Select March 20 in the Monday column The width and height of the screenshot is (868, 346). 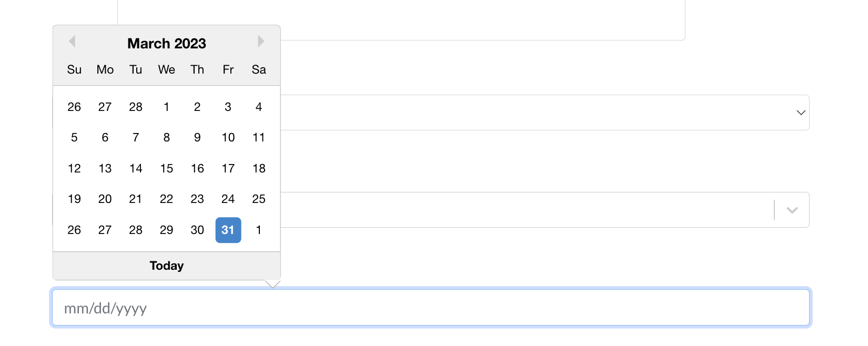105,199
